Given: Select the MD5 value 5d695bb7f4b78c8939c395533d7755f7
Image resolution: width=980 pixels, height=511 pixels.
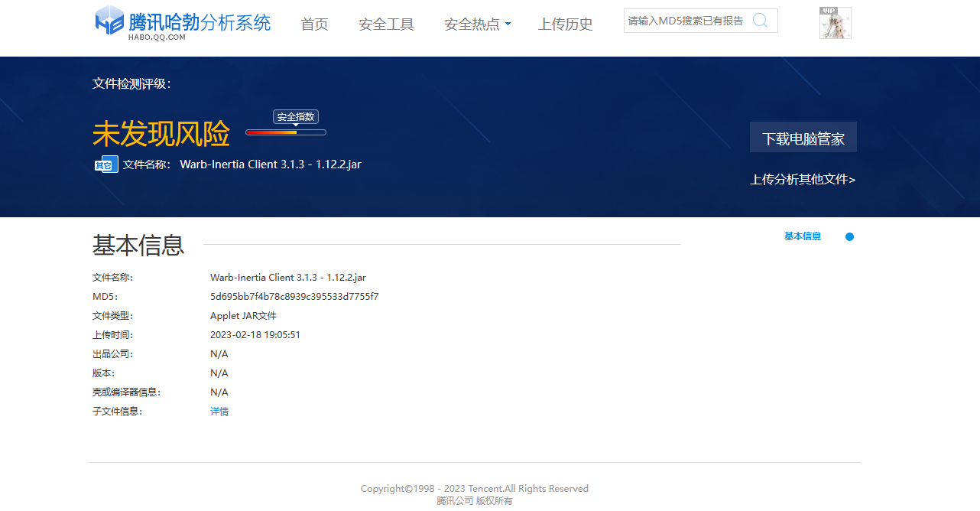Looking at the screenshot, I should click(x=294, y=297).
